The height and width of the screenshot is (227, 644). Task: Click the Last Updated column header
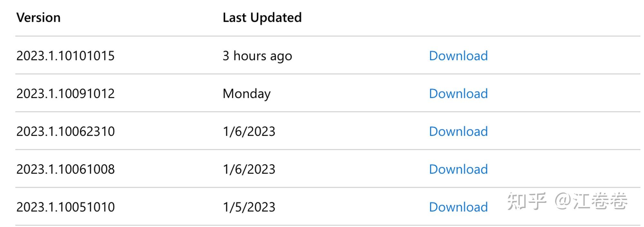[262, 18]
